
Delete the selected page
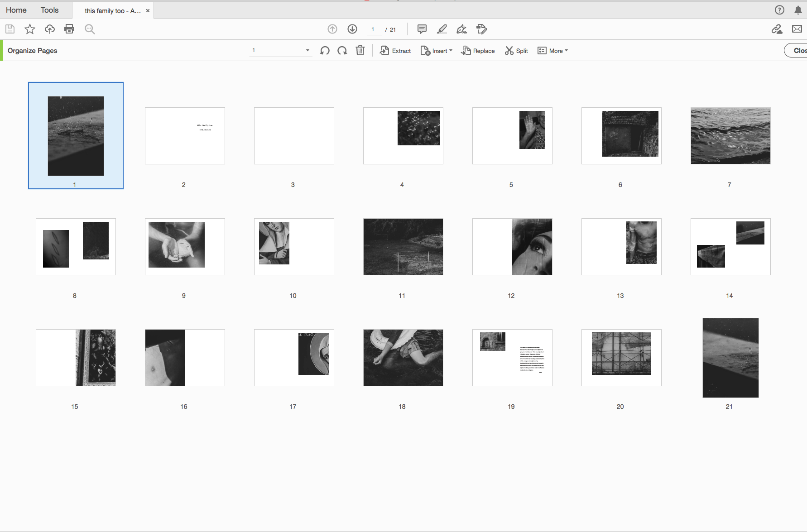(360, 50)
